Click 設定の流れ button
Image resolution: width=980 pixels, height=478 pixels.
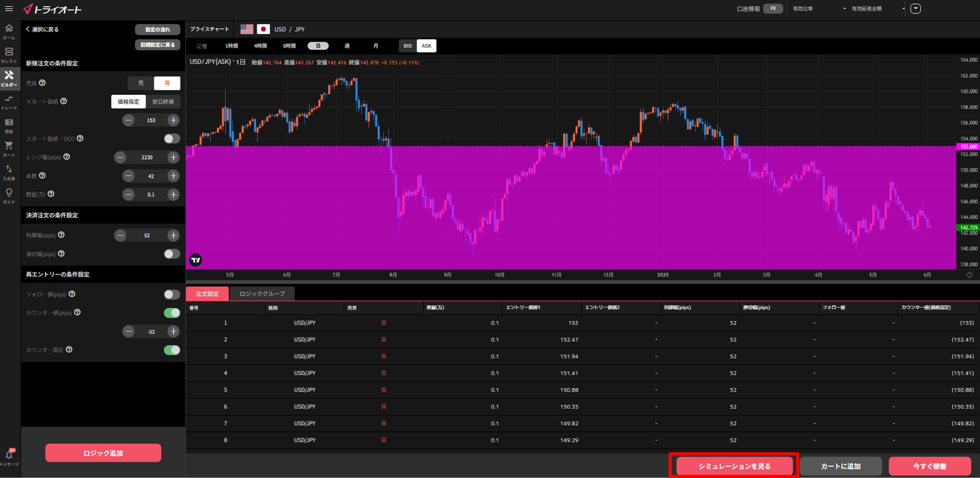click(x=157, y=30)
